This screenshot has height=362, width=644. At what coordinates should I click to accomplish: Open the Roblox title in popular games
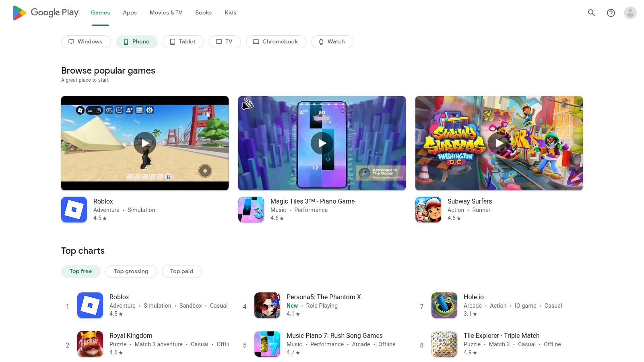point(103,202)
